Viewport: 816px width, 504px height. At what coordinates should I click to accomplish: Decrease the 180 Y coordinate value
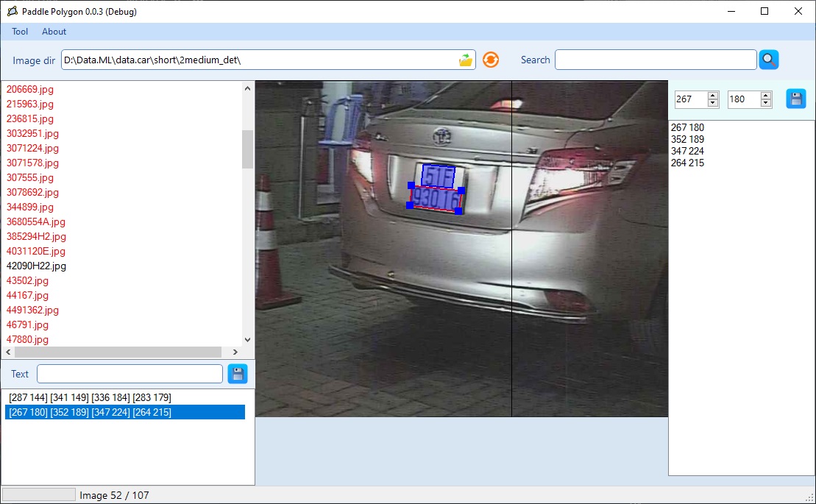pyautogui.click(x=766, y=103)
